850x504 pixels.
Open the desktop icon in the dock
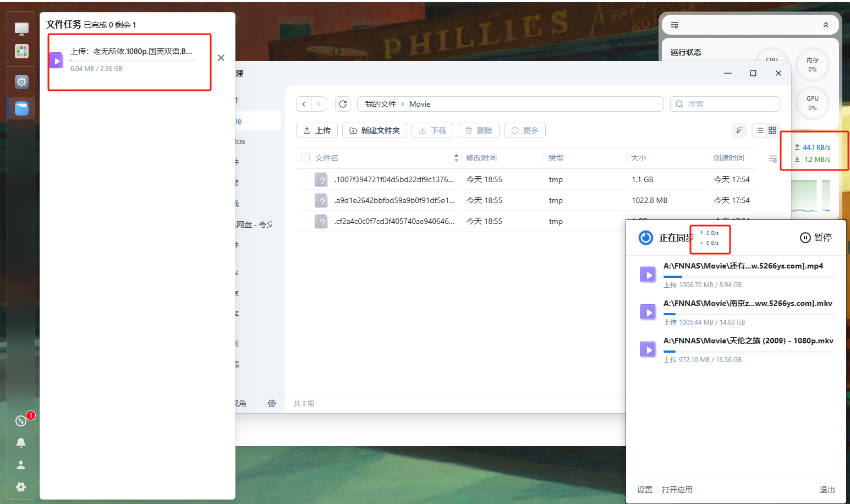[21, 29]
